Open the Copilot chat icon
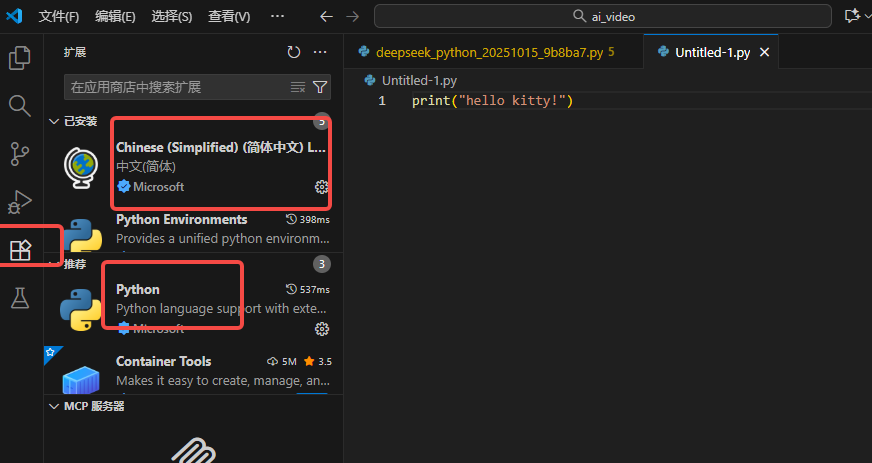 point(853,16)
